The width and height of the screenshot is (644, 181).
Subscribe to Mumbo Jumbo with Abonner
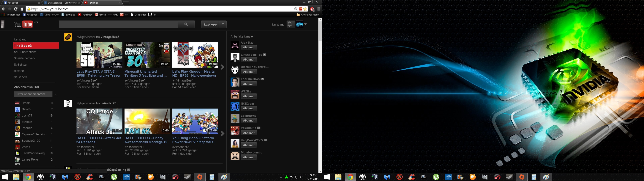pyautogui.click(x=249, y=157)
